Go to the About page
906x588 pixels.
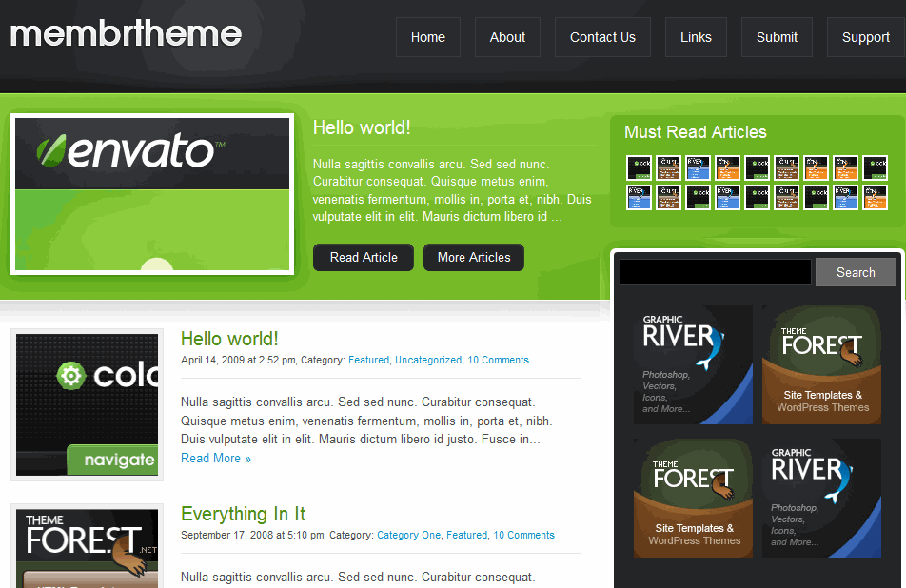click(507, 37)
